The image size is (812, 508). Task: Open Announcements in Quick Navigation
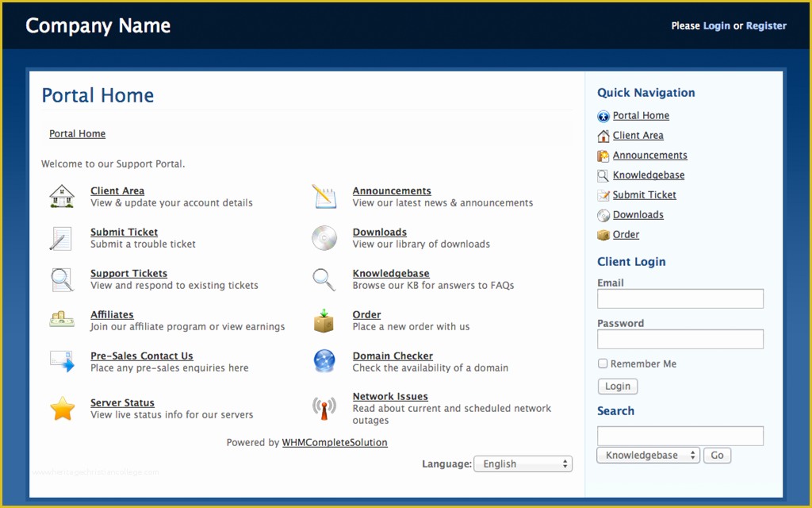point(650,155)
